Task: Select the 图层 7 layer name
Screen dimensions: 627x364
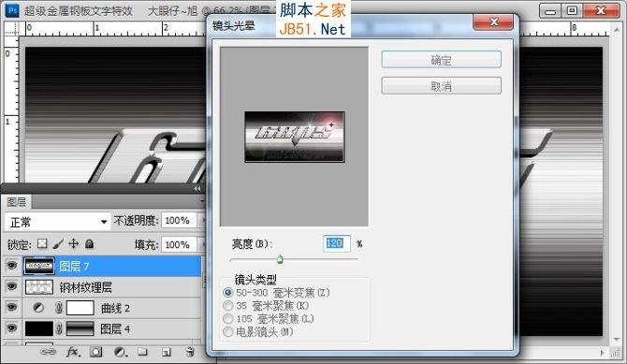Action: (x=74, y=266)
